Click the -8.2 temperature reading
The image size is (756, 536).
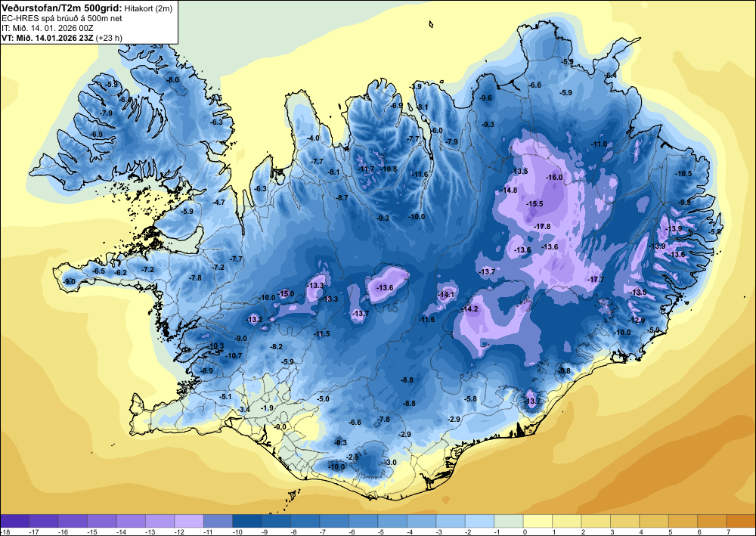(x=276, y=346)
